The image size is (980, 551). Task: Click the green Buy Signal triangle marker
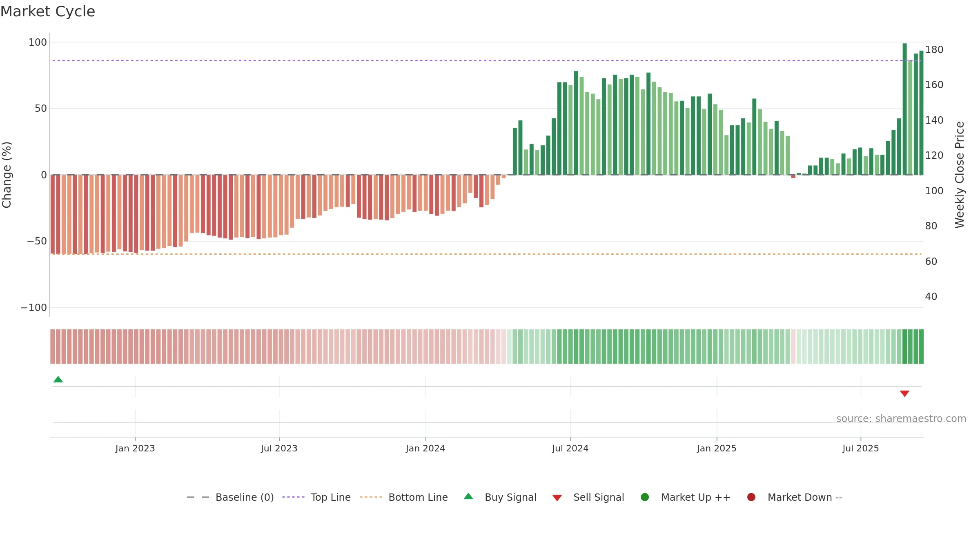coord(58,379)
